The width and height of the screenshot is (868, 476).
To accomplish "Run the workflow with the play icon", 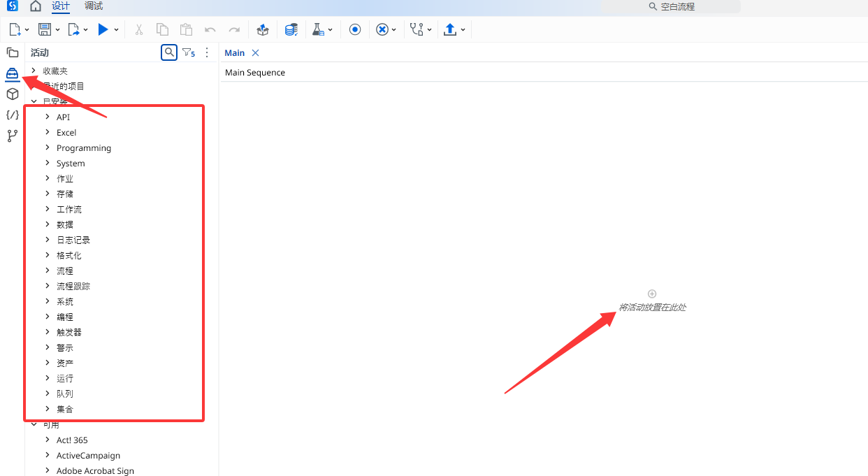I will [103, 29].
